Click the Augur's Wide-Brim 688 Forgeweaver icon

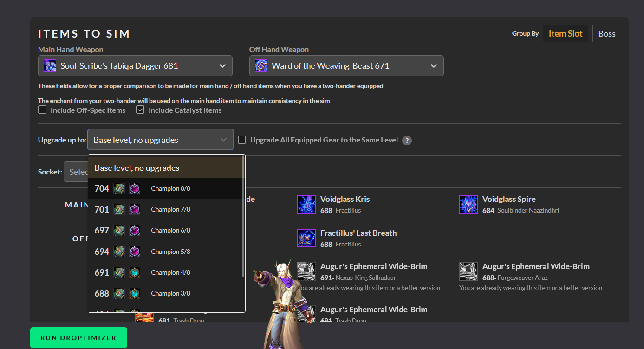[468, 271]
